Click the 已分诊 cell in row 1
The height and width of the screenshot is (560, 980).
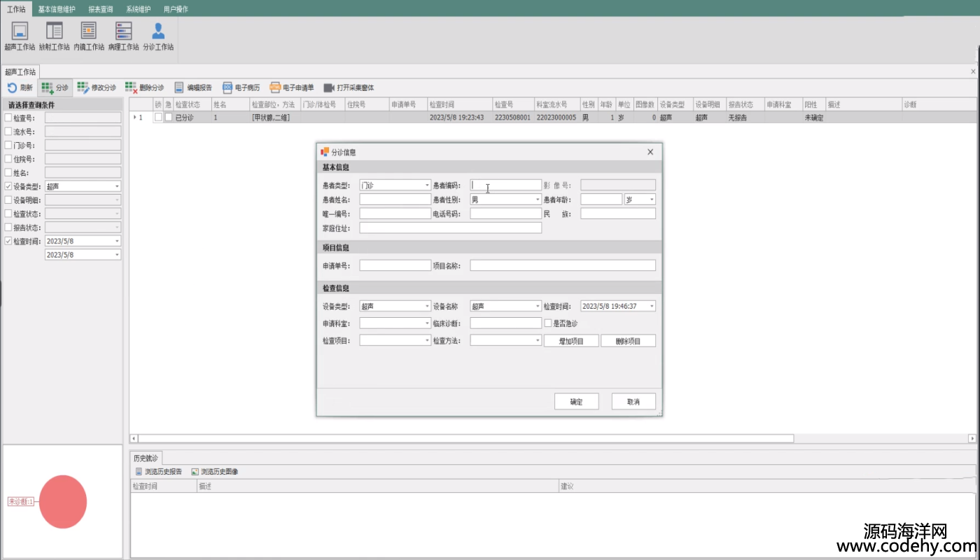tap(192, 118)
